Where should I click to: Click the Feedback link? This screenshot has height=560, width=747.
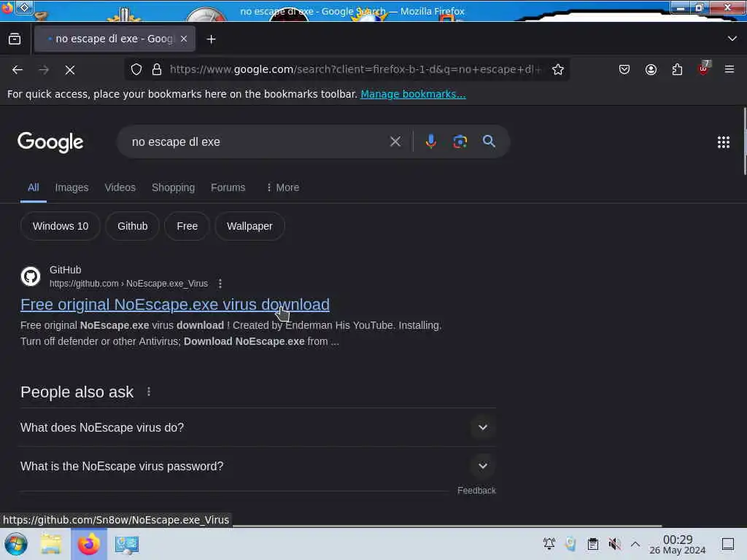(476, 491)
